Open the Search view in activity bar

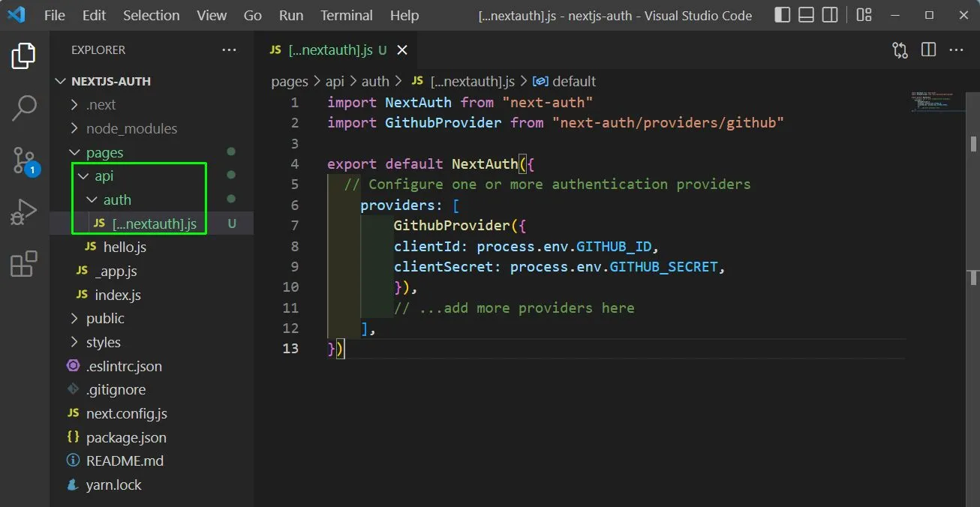coord(24,108)
